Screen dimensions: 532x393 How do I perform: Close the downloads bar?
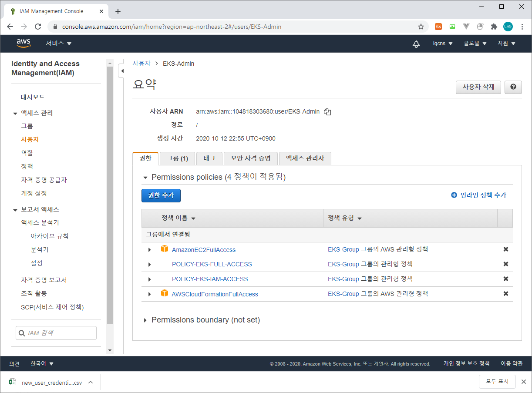pos(524,382)
